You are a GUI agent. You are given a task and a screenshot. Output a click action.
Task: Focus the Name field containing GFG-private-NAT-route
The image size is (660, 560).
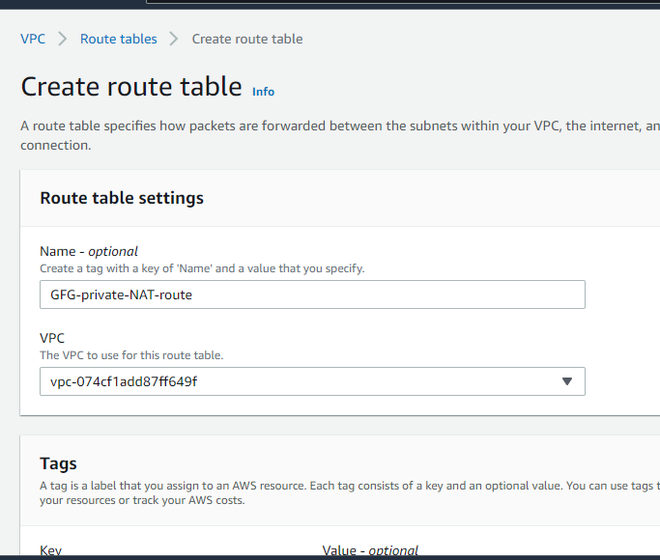(312, 294)
